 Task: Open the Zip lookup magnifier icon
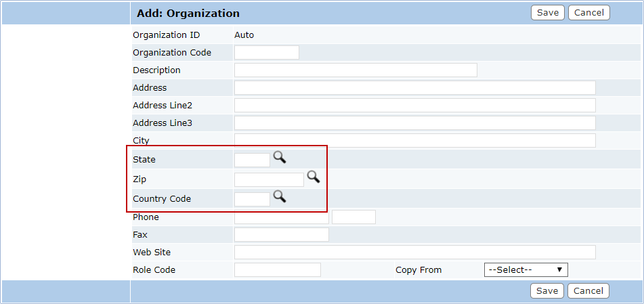click(314, 177)
